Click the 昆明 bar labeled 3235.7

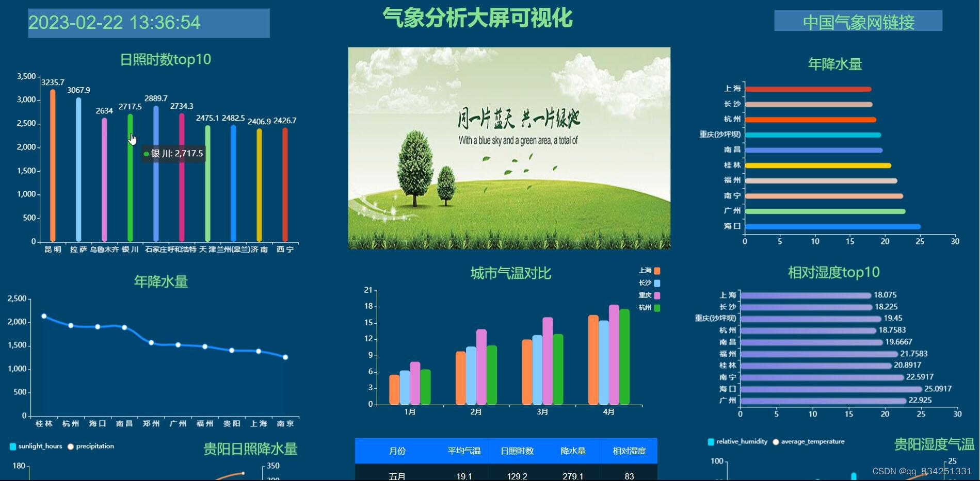(x=53, y=165)
